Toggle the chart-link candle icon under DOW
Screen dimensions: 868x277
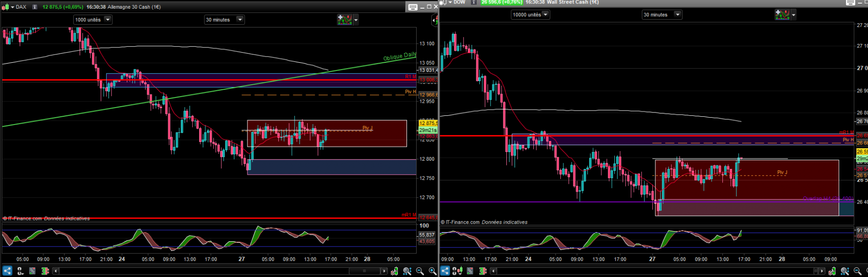pyautogui.click(x=457, y=271)
